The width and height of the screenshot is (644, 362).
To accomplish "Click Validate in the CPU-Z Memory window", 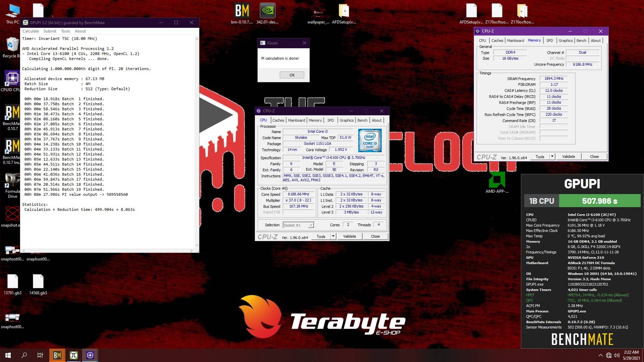I will tap(568, 157).
